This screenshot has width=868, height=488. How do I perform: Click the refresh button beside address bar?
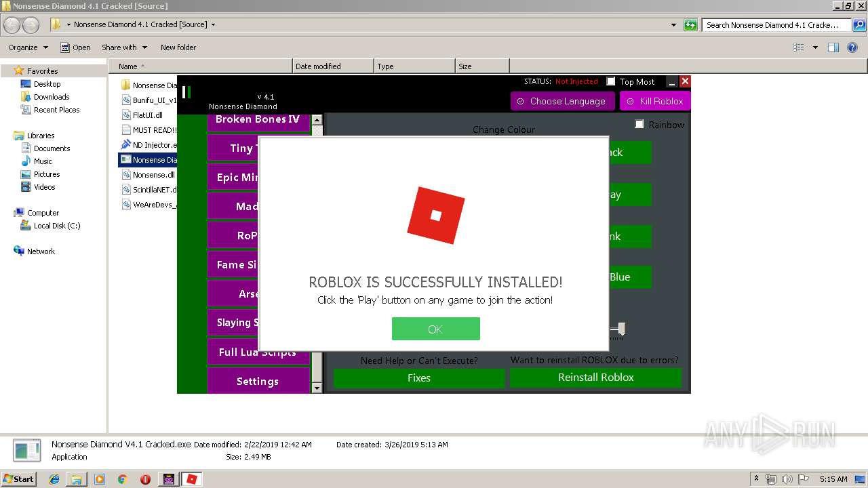point(690,25)
